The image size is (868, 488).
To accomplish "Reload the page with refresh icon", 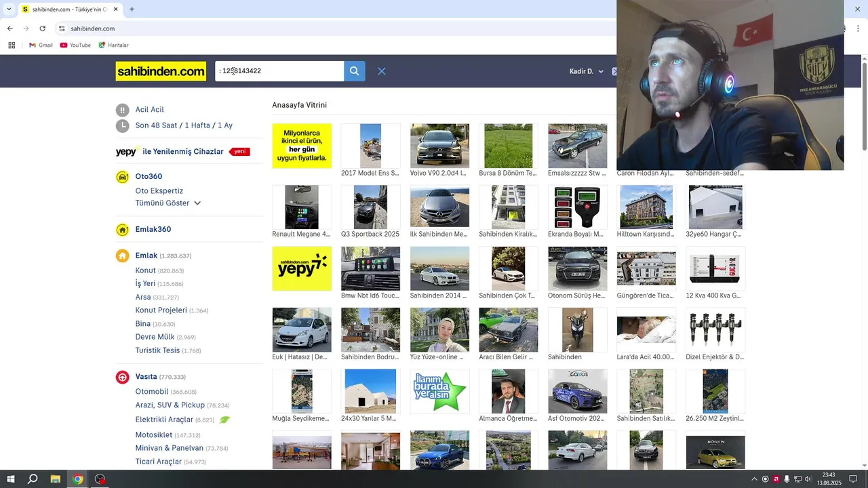I will click(x=42, y=28).
